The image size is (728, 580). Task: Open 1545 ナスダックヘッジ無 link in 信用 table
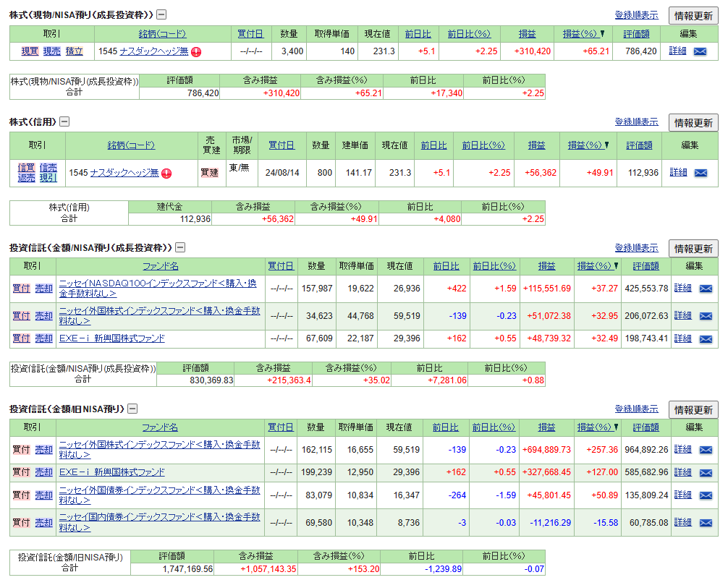[124, 173]
